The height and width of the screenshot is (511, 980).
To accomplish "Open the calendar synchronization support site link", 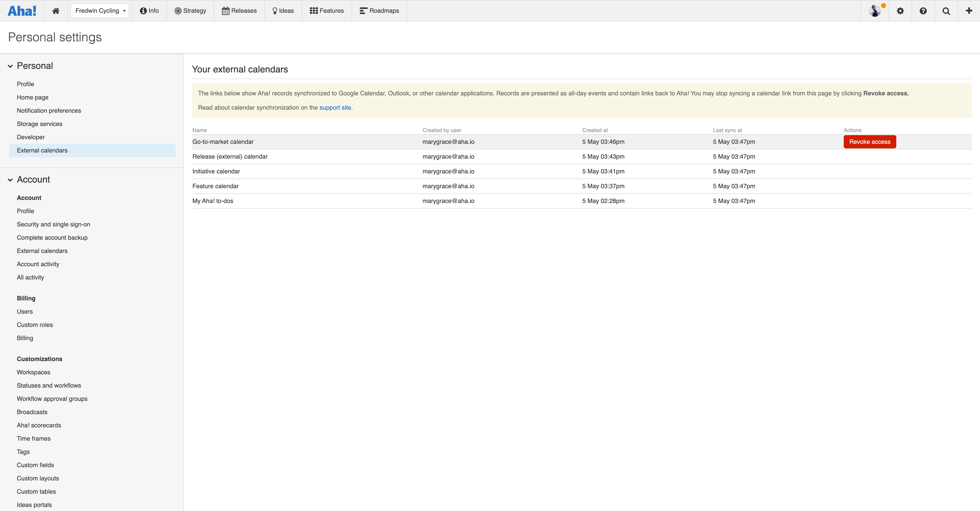I will pyautogui.click(x=335, y=108).
